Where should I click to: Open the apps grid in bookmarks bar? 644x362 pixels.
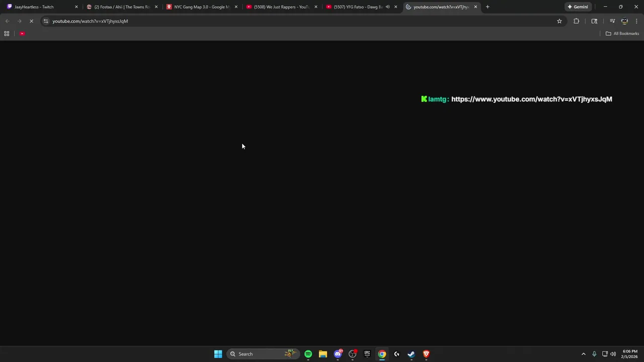[x=7, y=34]
